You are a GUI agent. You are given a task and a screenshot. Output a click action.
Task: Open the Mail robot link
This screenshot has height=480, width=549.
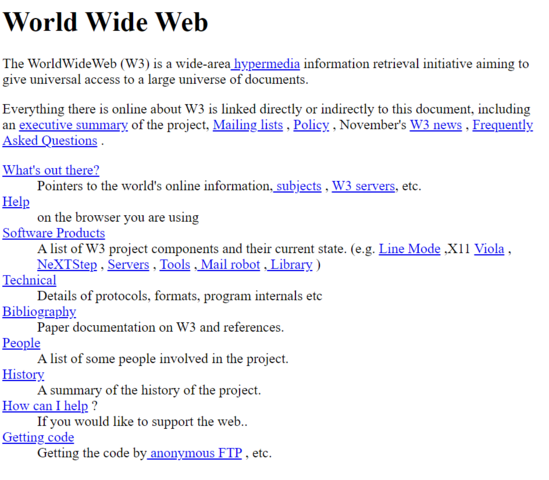click(x=229, y=265)
